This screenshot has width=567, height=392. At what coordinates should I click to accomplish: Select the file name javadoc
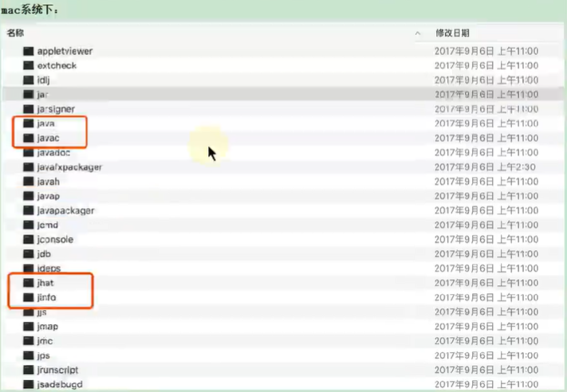tap(53, 152)
